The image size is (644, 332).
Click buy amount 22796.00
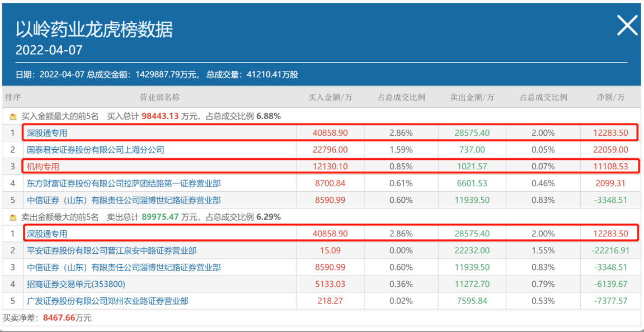click(x=331, y=150)
